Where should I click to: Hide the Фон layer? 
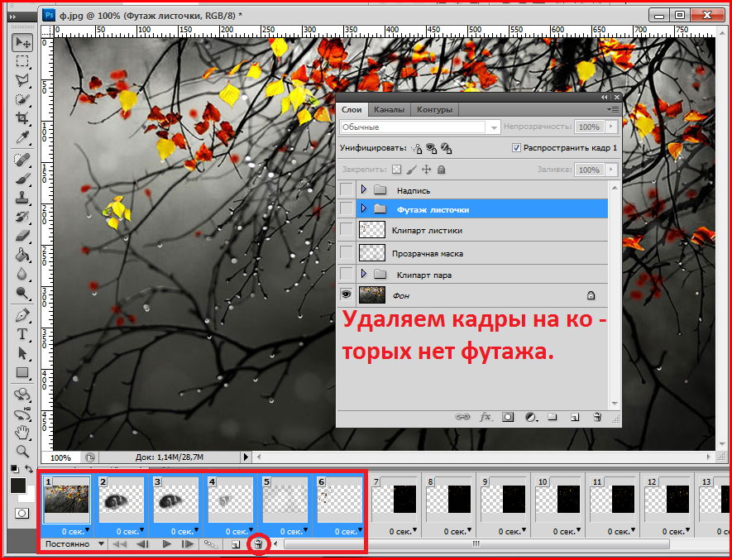[347, 294]
